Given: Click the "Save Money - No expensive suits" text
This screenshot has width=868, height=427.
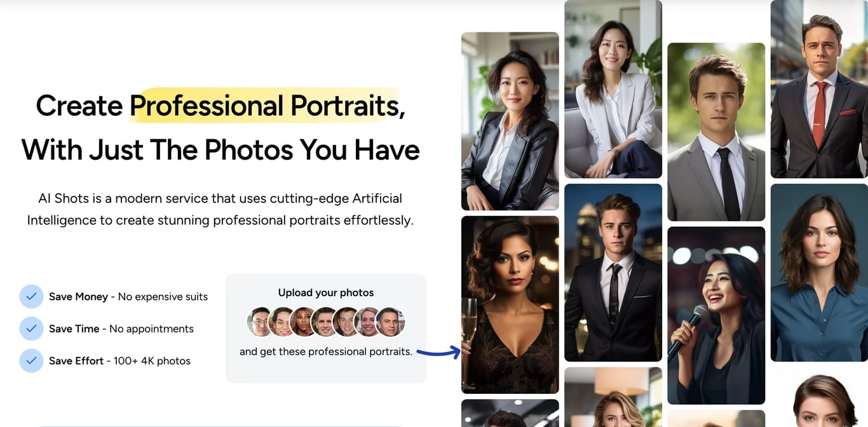Looking at the screenshot, I should point(128,297).
